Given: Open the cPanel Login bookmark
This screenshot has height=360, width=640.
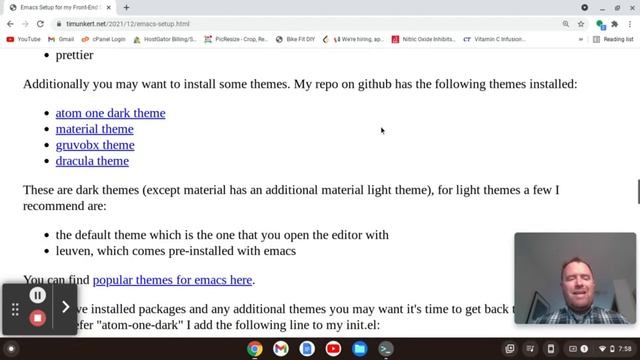Looking at the screenshot, I should (104, 39).
